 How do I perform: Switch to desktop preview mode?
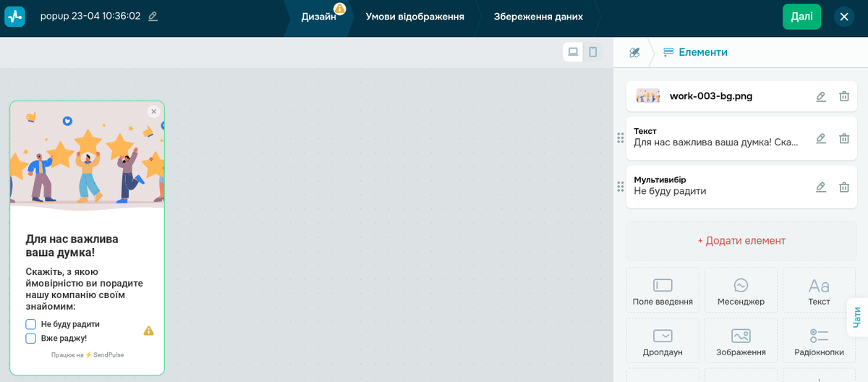click(x=573, y=52)
